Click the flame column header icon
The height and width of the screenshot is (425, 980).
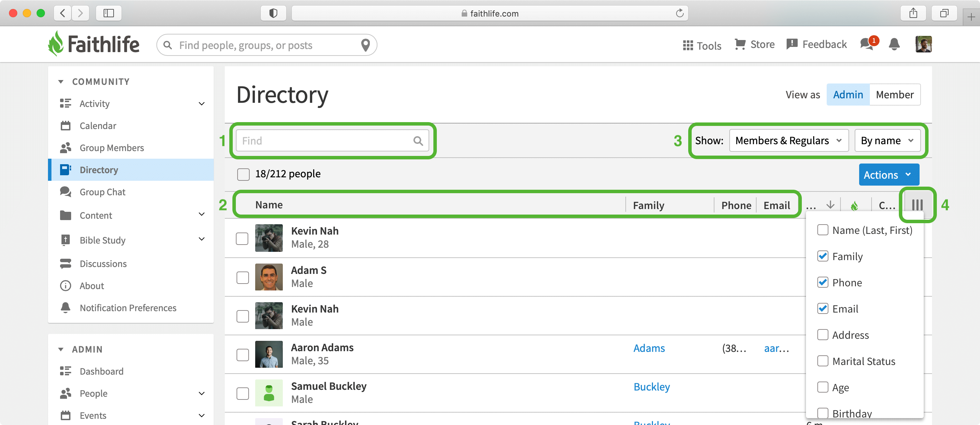pos(854,206)
